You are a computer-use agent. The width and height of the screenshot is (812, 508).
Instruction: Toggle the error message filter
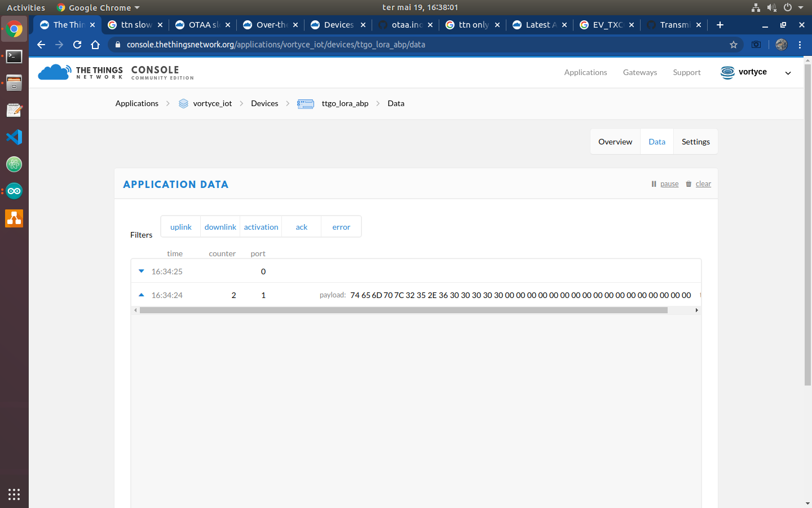pyautogui.click(x=341, y=226)
